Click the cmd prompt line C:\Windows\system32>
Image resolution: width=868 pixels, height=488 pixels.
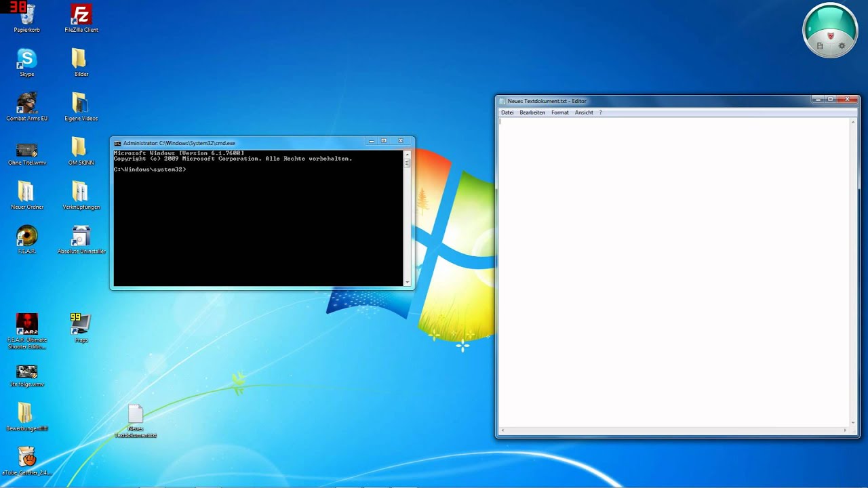150,169
